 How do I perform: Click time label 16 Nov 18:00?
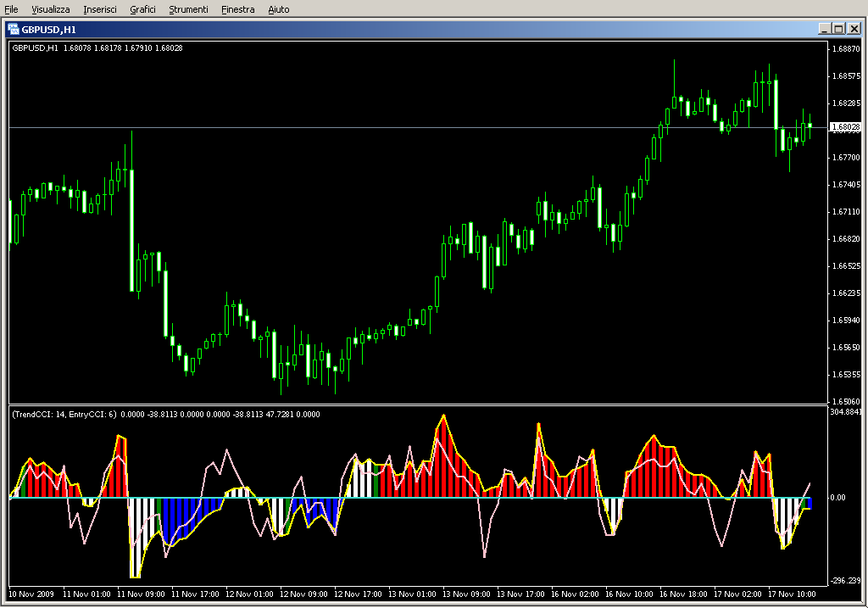tap(683, 594)
